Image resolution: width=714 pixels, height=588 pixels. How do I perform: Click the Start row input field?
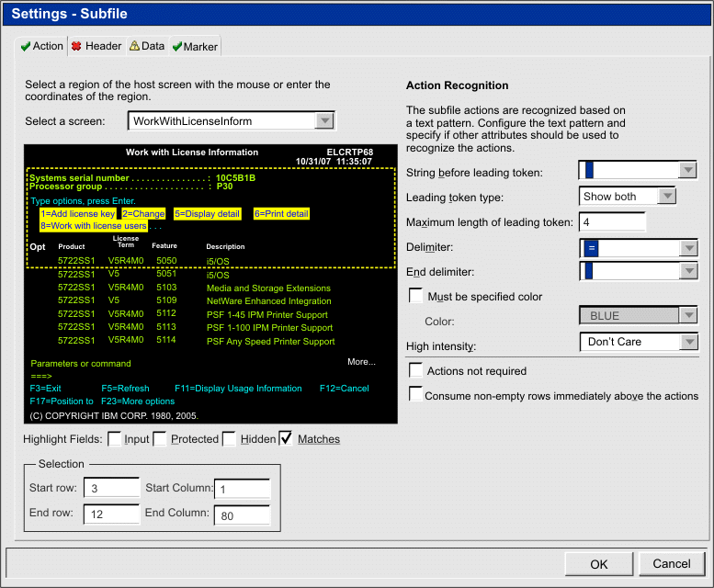click(x=111, y=490)
